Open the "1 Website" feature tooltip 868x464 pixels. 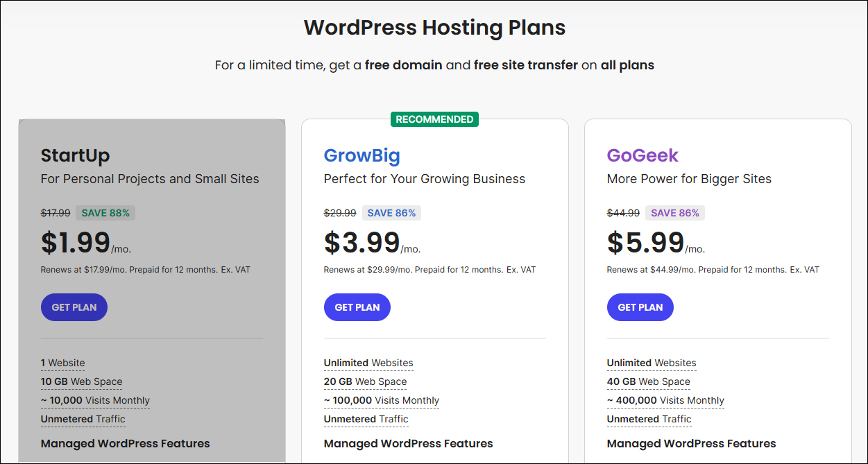(x=63, y=363)
